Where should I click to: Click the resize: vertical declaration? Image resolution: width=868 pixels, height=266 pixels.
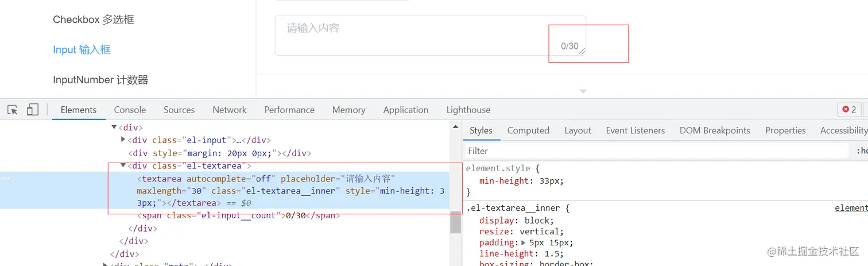[522, 232]
